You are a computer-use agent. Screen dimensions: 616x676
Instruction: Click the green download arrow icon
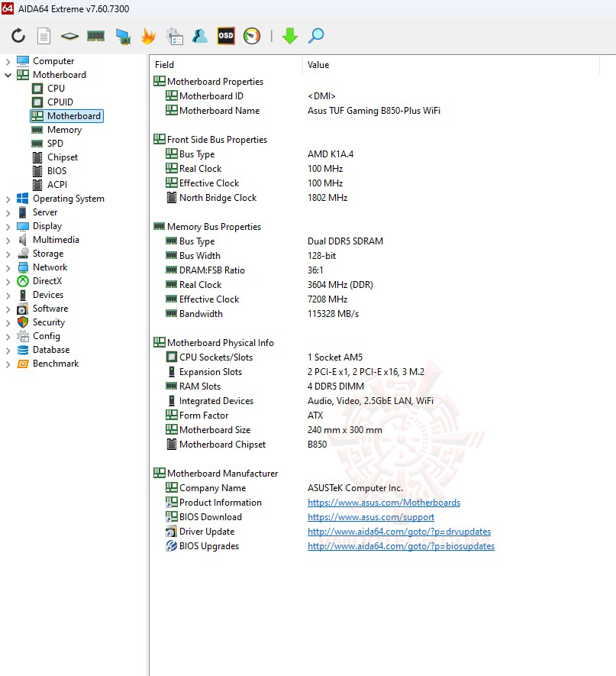(290, 36)
